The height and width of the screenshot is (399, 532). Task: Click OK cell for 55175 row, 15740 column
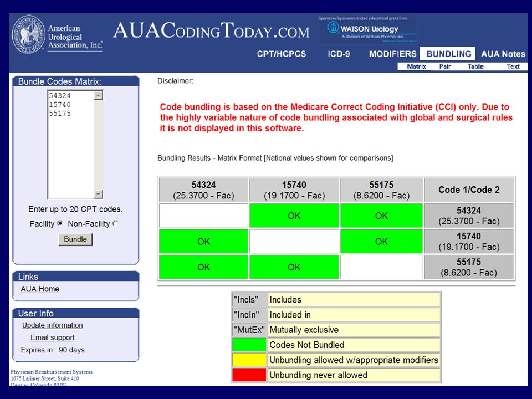(294, 267)
